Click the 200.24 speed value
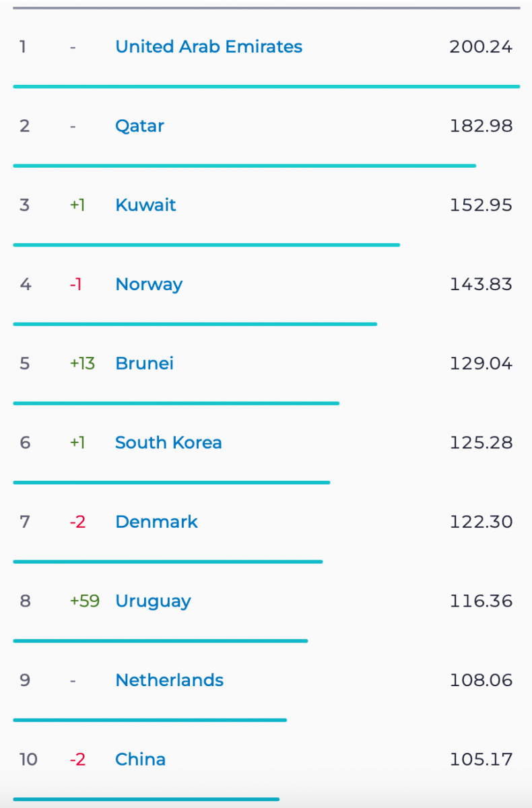Viewport: 532px width, 808px height. tap(481, 46)
